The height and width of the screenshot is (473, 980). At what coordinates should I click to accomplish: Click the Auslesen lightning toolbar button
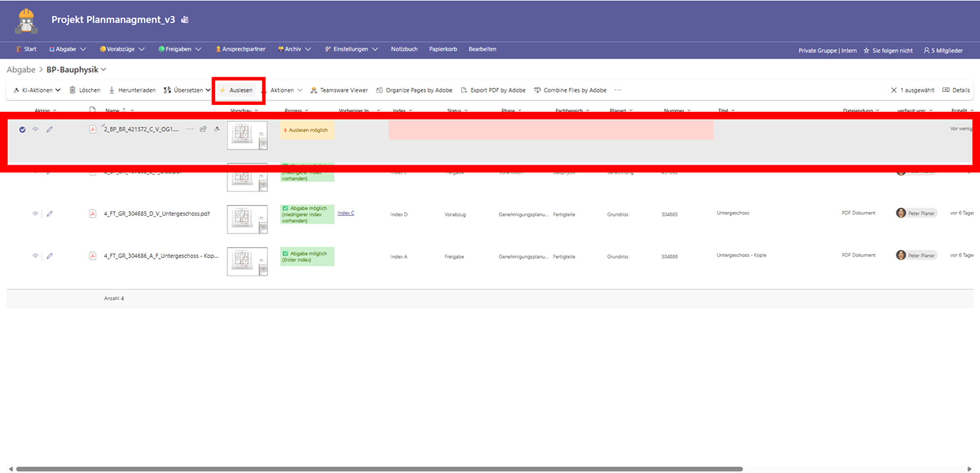237,90
